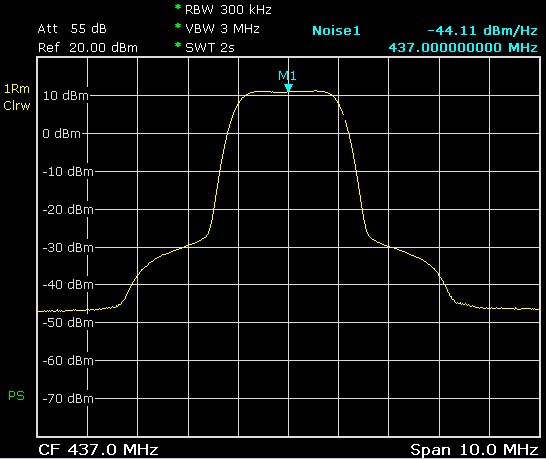Click the green PS indicator
Image resolution: width=546 pixels, height=459 pixels.
point(16,396)
